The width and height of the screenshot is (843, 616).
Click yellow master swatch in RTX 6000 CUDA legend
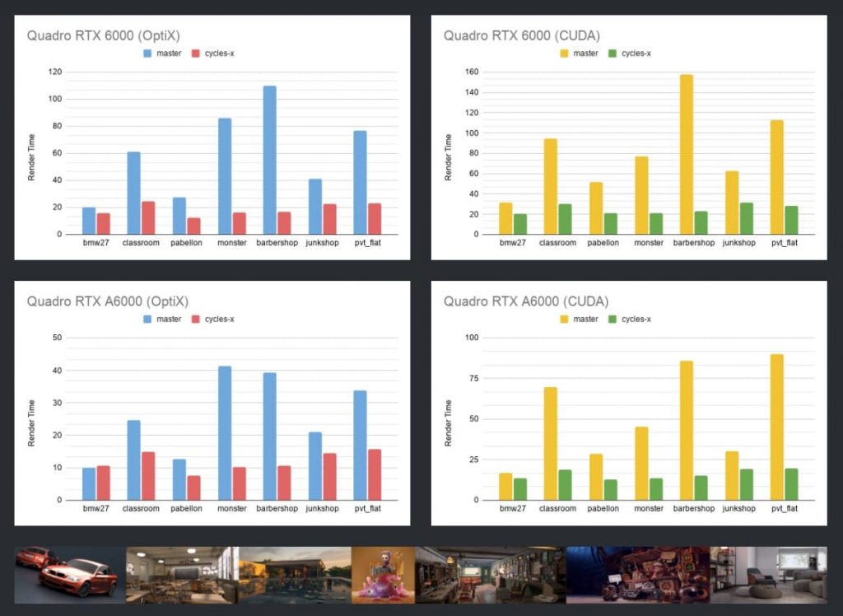[565, 54]
